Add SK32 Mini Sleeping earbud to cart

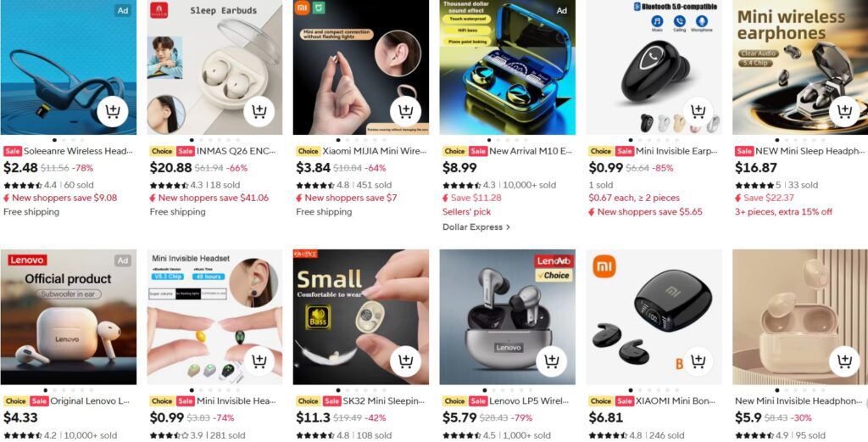[406, 361]
